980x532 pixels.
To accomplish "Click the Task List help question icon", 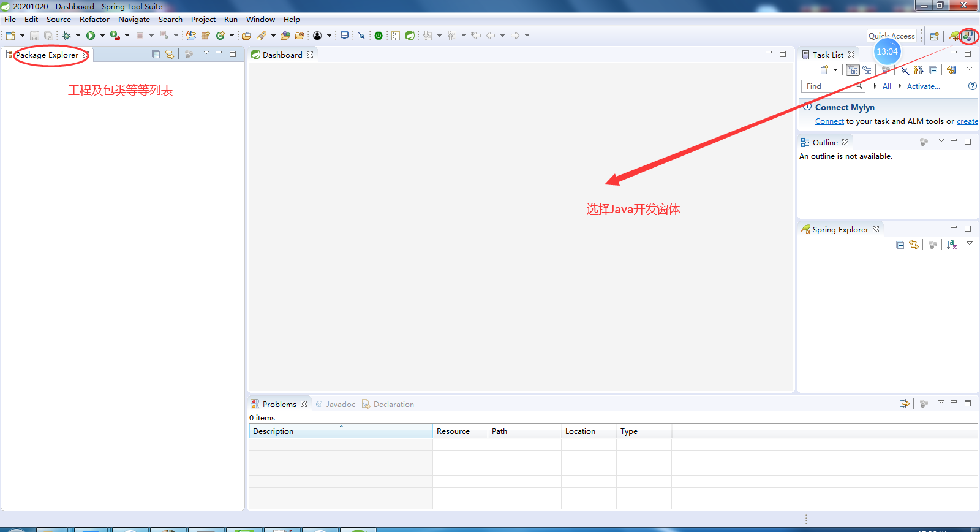I will (972, 86).
